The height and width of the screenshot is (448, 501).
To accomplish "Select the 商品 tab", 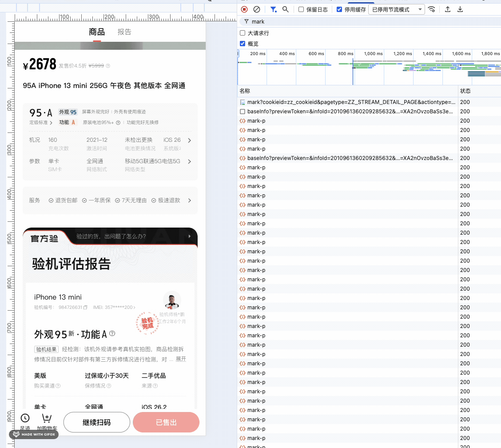I will [x=97, y=32].
